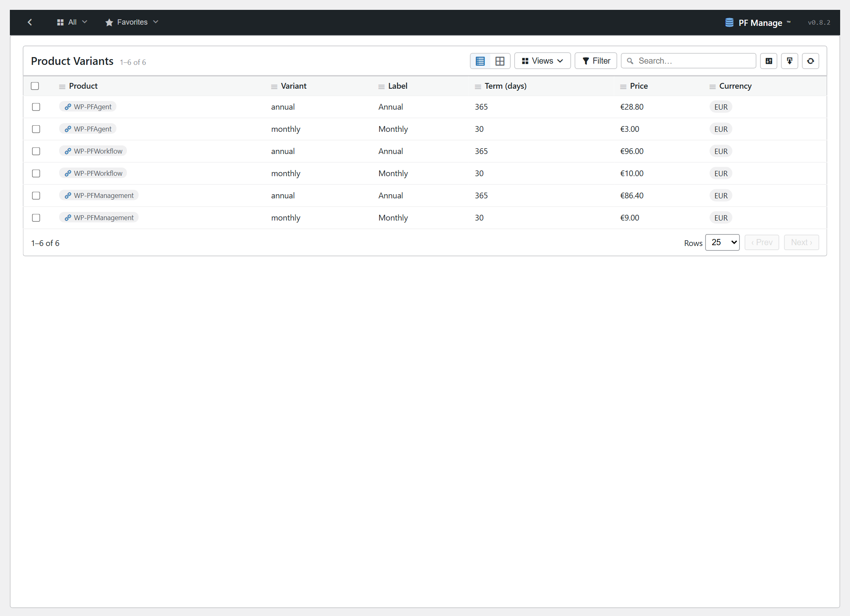Click the Prev pagination button
The width and height of the screenshot is (850, 616).
762,242
